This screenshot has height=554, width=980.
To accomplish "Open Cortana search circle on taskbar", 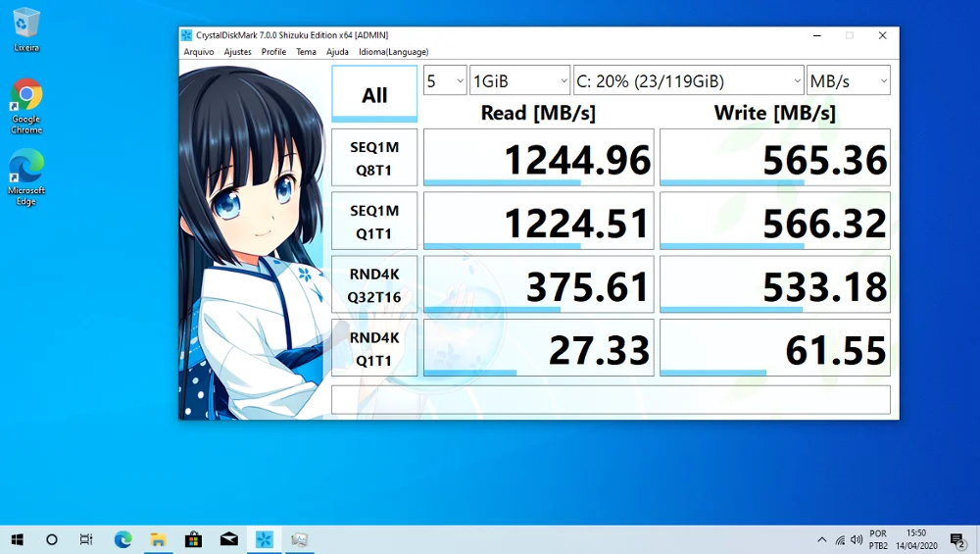I will pos(52,539).
